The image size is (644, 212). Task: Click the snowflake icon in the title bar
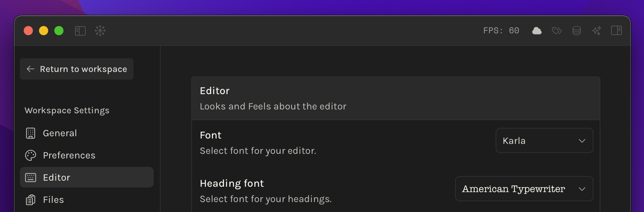coord(100,31)
